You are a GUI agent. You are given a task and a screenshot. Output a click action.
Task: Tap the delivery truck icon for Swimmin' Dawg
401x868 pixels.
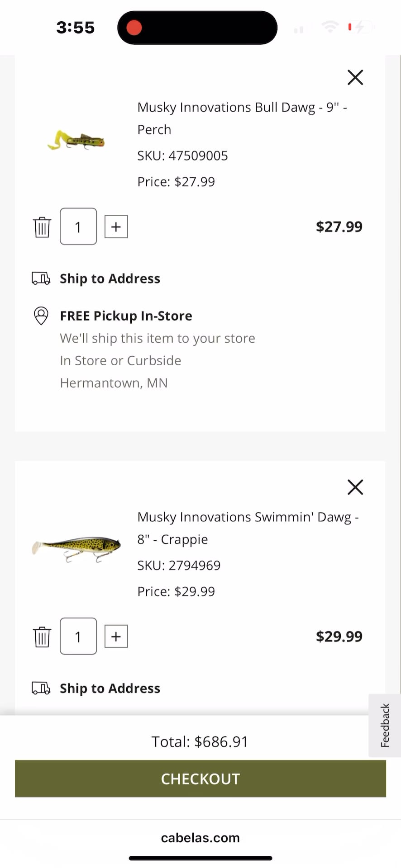41,688
